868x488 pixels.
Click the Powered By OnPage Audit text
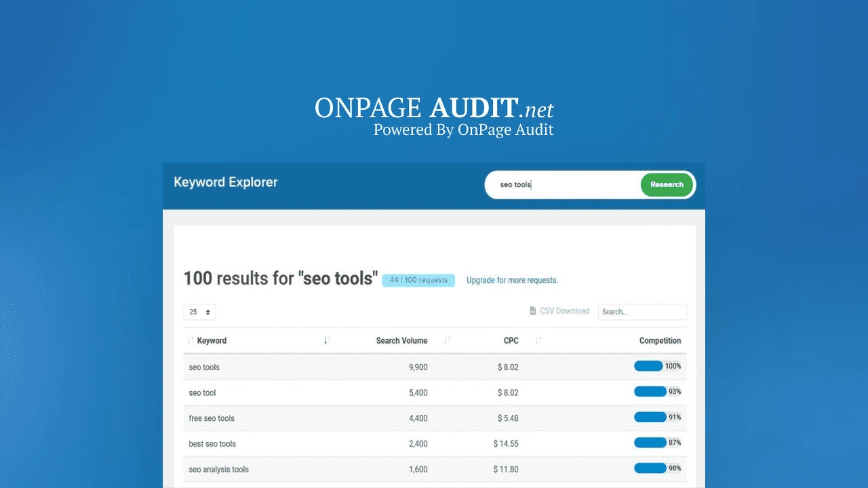coord(463,130)
